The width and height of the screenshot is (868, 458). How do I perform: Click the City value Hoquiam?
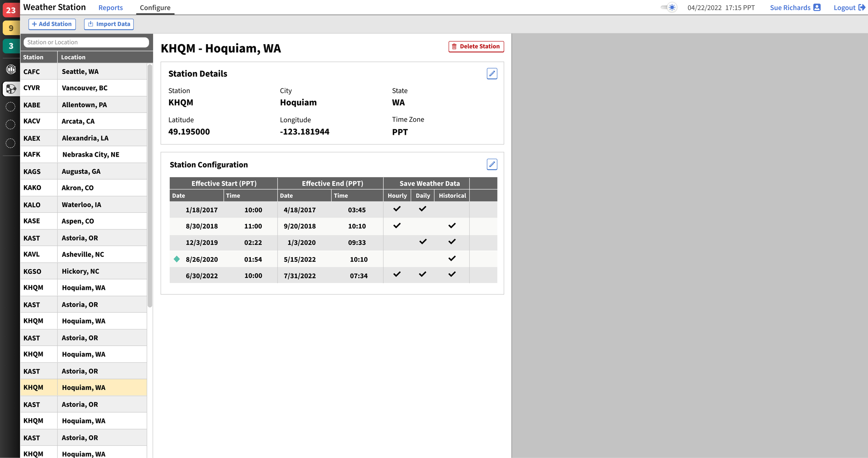pyautogui.click(x=298, y=103)
